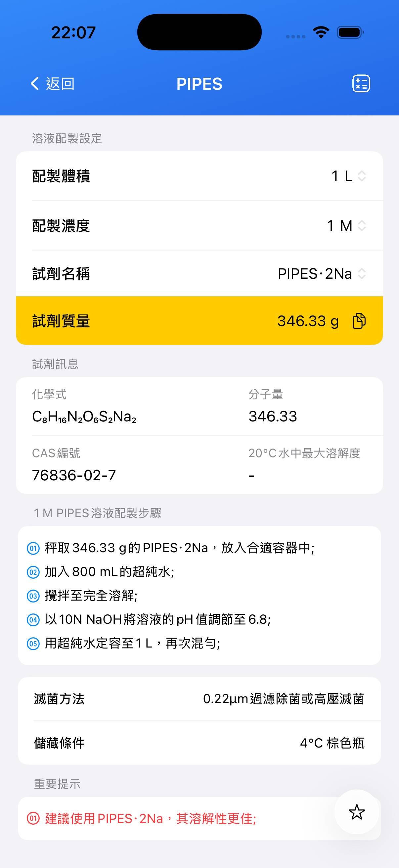Open the 配製體積 volume dropdown
Viewport: 399px width, 868px height.
tap(348, 176)
